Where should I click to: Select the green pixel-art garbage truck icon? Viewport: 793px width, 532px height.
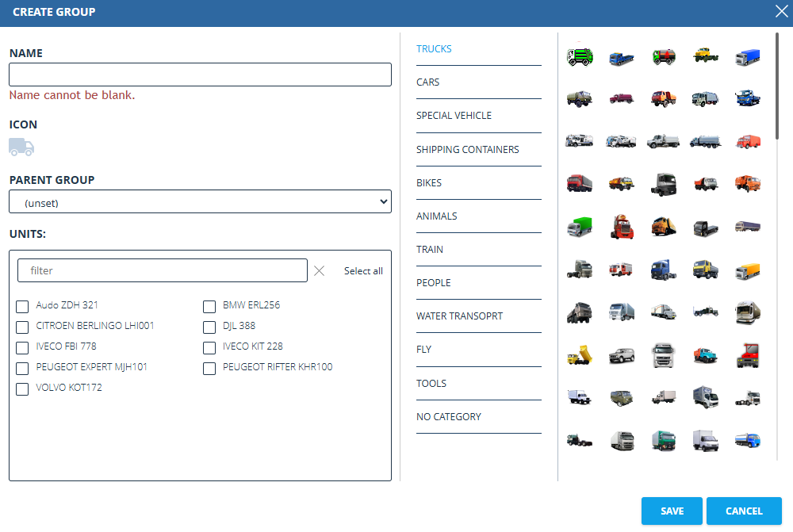pyautogui.click(x=579, y=56)
